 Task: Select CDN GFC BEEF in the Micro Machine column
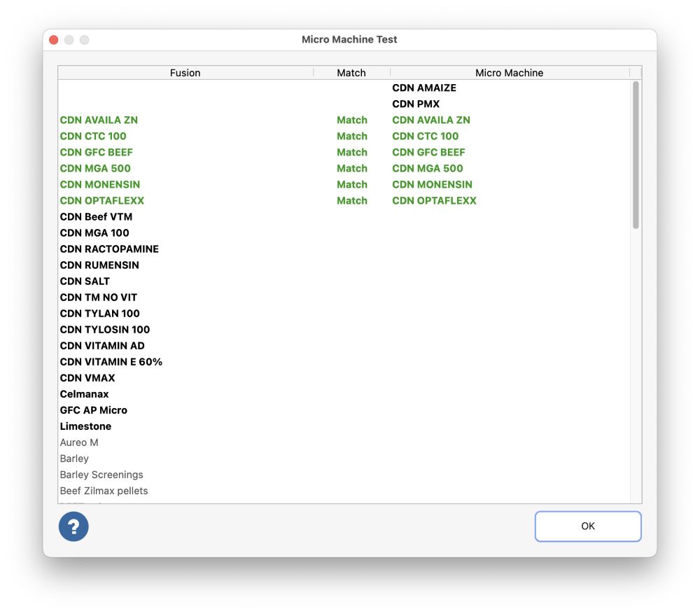[428, 152]
